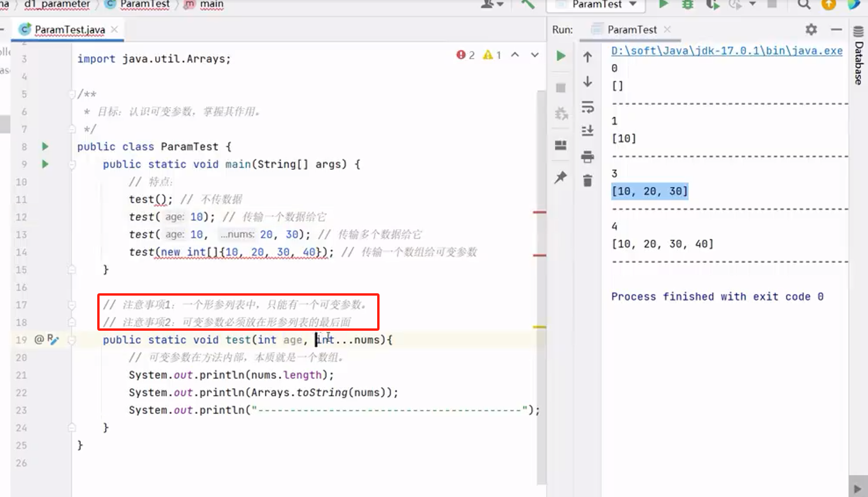
Task: Expand the dropdown after the profiler run icon
Action: (753, 4)
